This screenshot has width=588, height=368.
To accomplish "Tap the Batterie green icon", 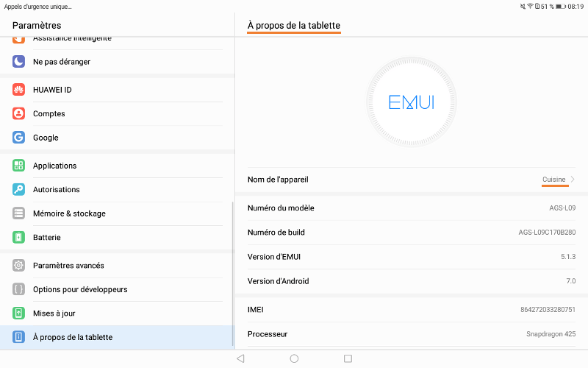I will (19, 237).
